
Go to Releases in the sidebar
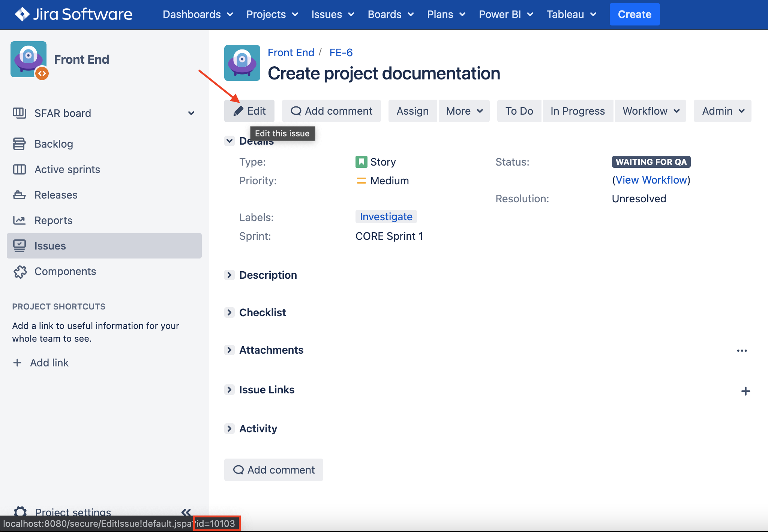(55, 195)
